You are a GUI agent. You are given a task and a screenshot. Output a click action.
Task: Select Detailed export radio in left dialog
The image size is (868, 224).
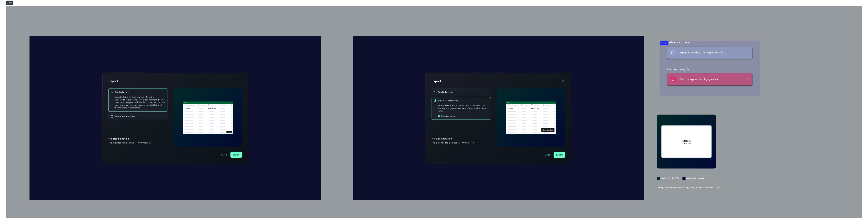[112, 92]
